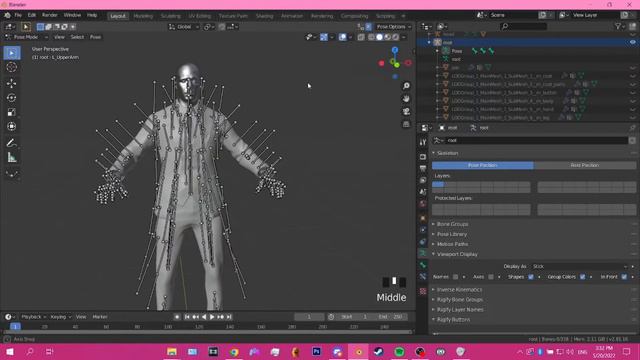Enable wireframe viewport shading
This screenshot has width=640, height=360.
coord(371,37)
